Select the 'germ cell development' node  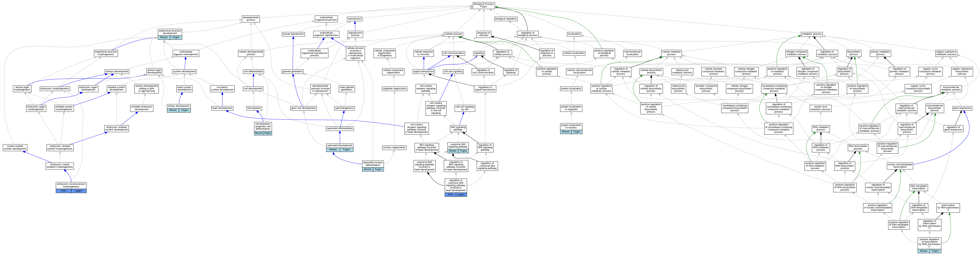303,108
